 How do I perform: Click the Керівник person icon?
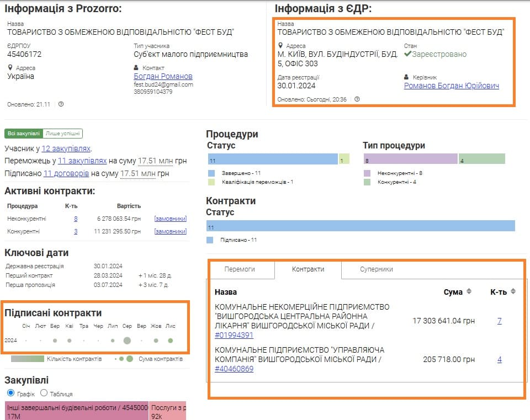(x=407, y=77)
